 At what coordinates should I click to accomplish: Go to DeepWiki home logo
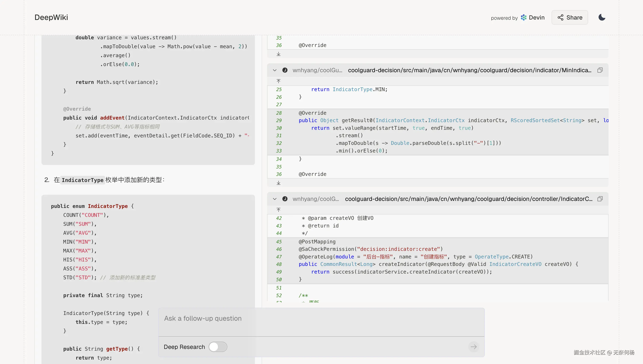click(x=51, y=17)
